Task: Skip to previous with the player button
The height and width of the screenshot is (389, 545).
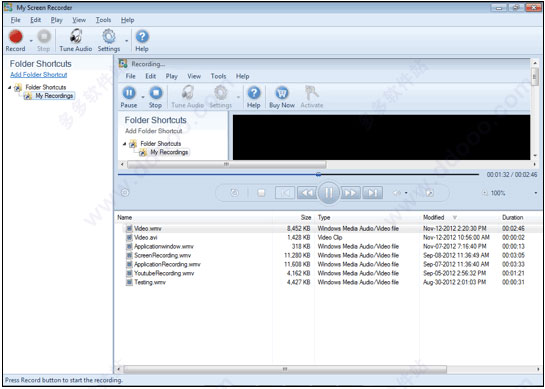Action: (285, 193)
